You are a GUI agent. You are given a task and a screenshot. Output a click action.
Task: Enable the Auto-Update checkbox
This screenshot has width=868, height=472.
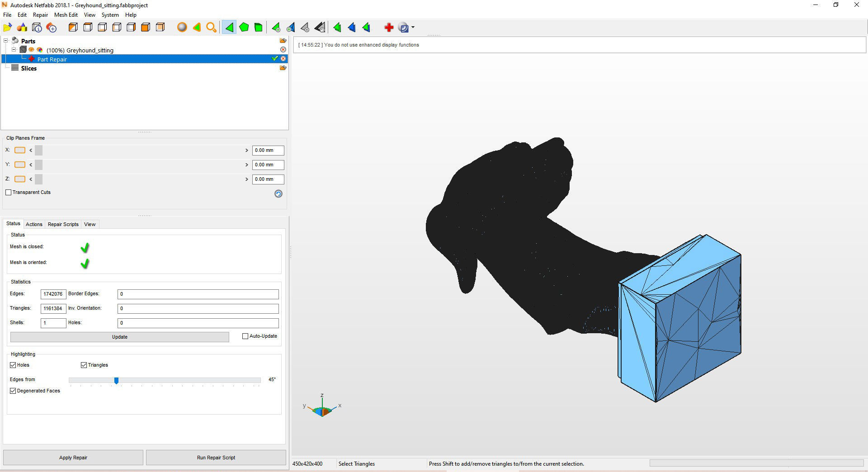[x=245, y=336]
